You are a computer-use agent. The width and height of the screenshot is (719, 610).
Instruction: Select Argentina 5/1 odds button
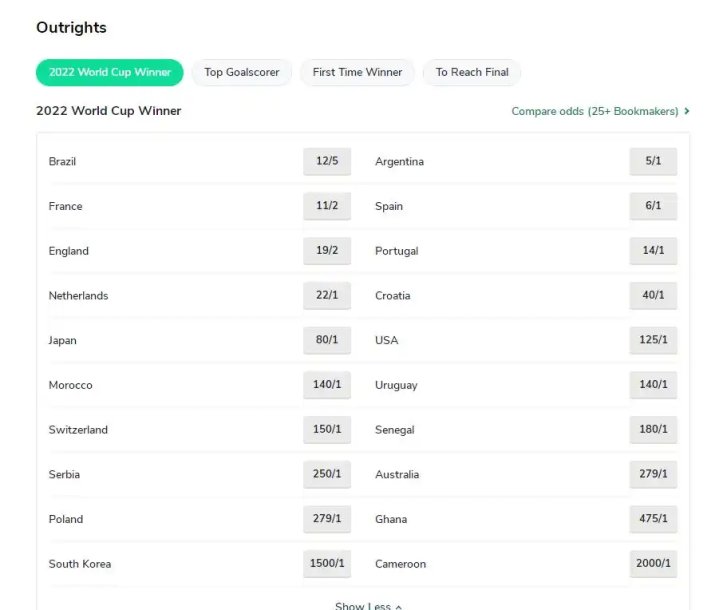click(653, 161)
